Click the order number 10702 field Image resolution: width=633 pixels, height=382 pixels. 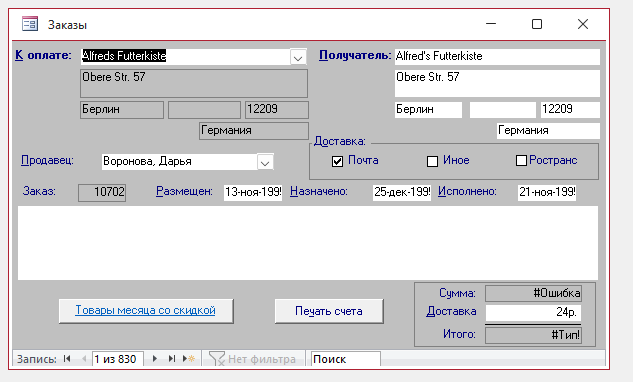(102, 192)
